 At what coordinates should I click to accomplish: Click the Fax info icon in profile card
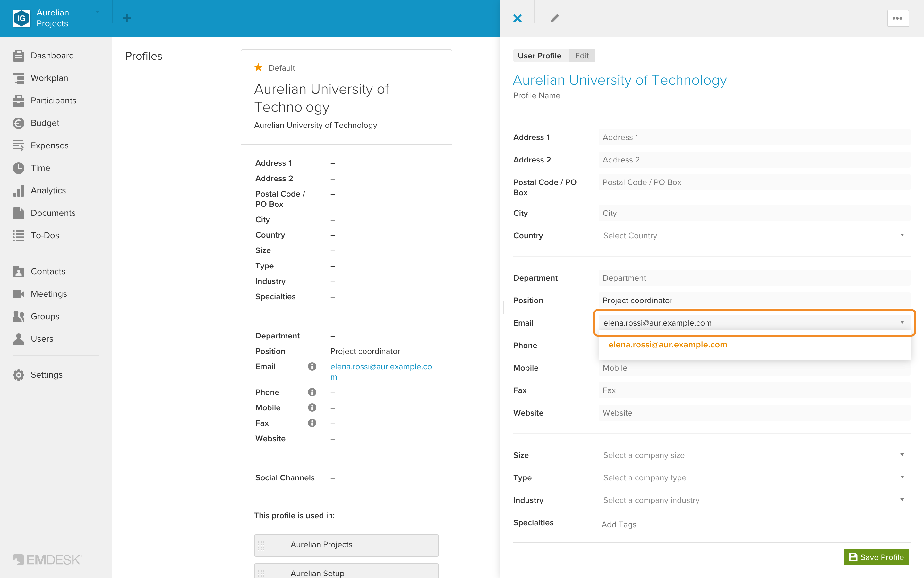coord(312,423)
